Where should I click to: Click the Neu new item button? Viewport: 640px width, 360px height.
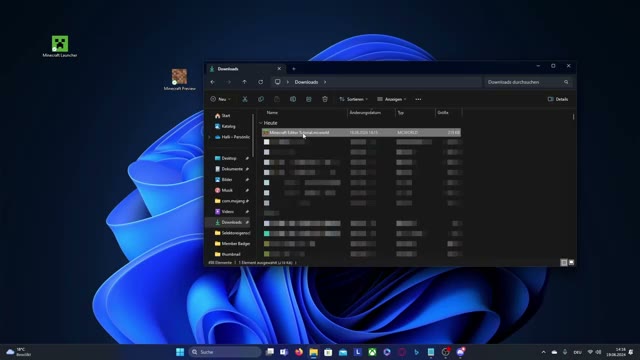coord(220,99)
